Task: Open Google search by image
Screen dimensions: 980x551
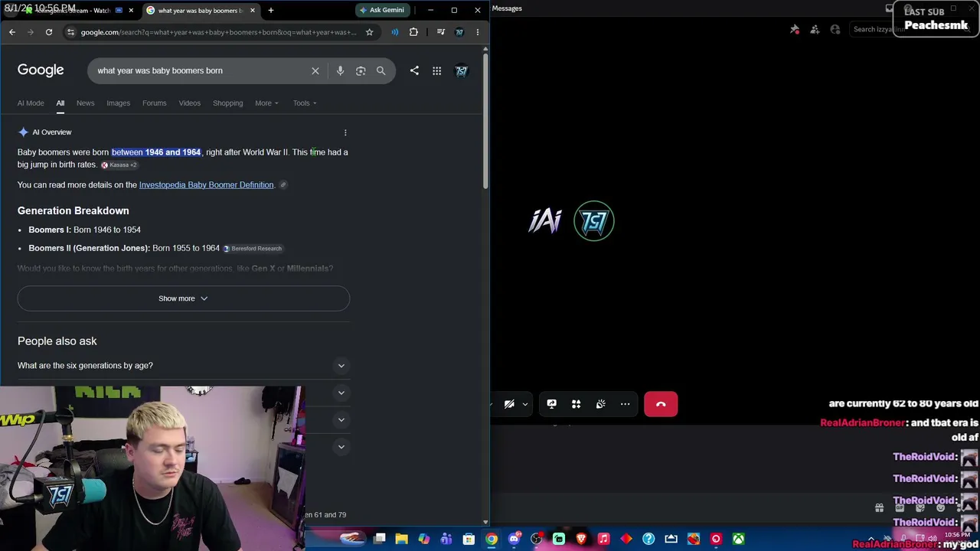Action: (x=361, y=70)
